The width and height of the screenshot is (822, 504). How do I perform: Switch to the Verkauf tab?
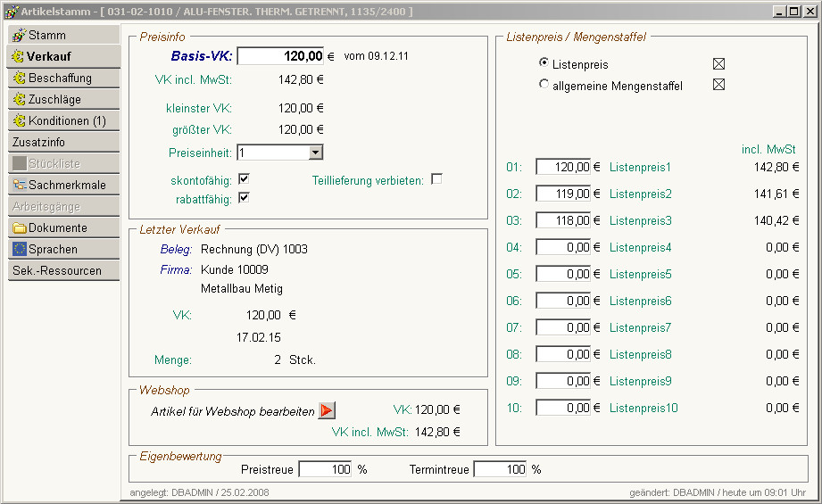point(64,56)
